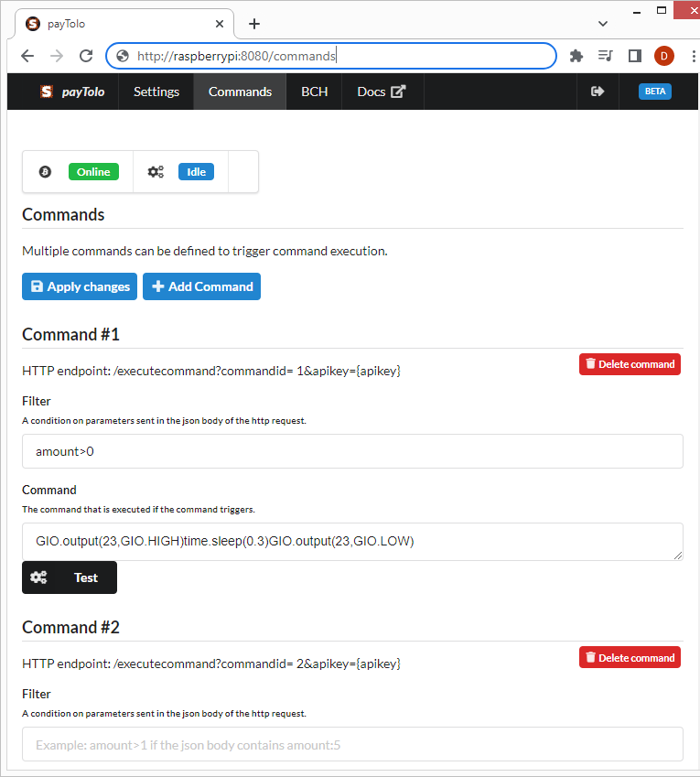The height and width of the screenshot is (777, 700).
Task: Focus the browser address bar
Action: [331, 56]
